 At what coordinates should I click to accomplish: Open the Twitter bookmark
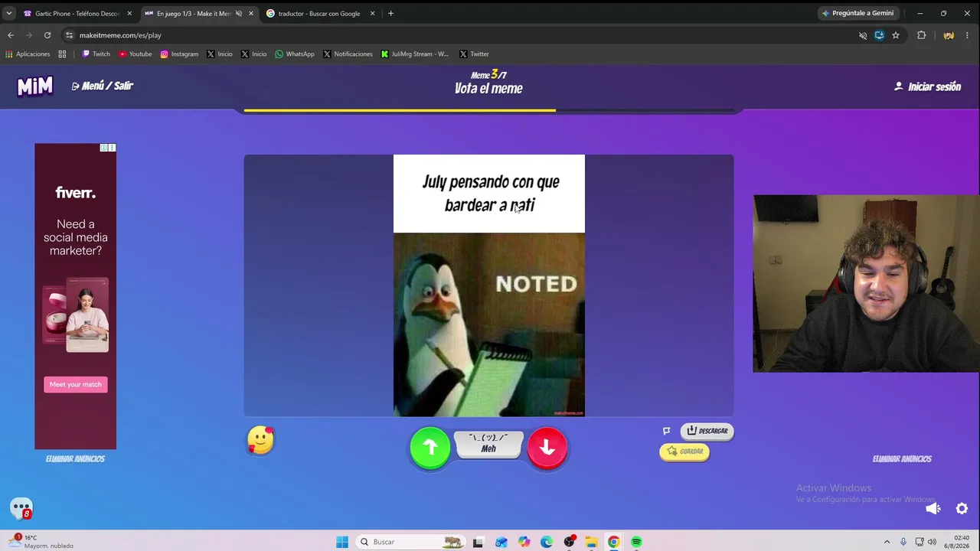pyautogui.click(x=474, y=54)
